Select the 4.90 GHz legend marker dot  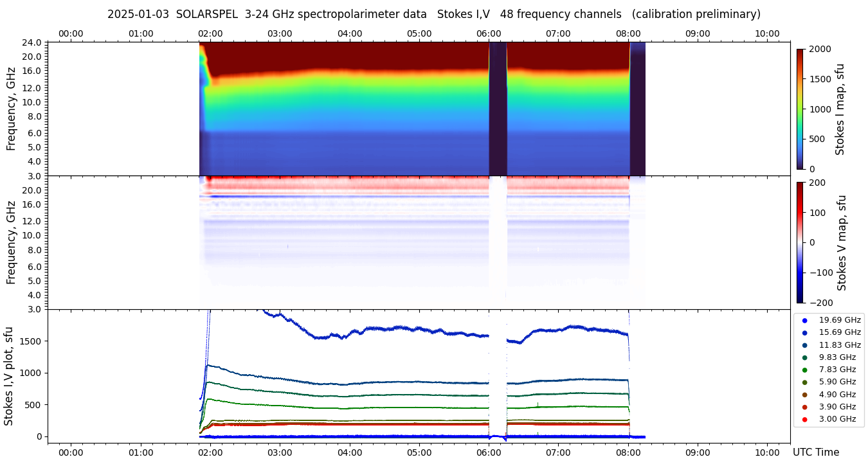[x=804, y=395]
